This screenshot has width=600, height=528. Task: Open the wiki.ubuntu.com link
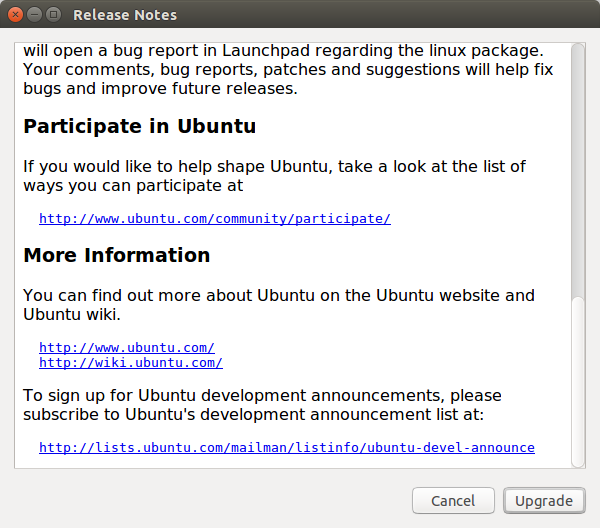click(131, 362)
